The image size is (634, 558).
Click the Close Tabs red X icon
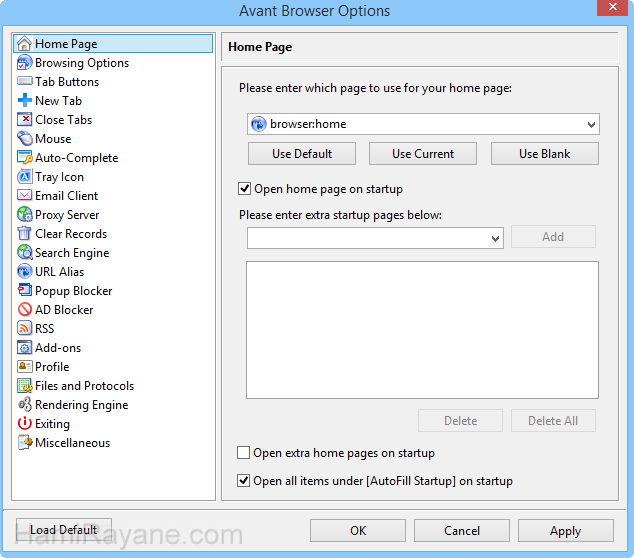25,120
